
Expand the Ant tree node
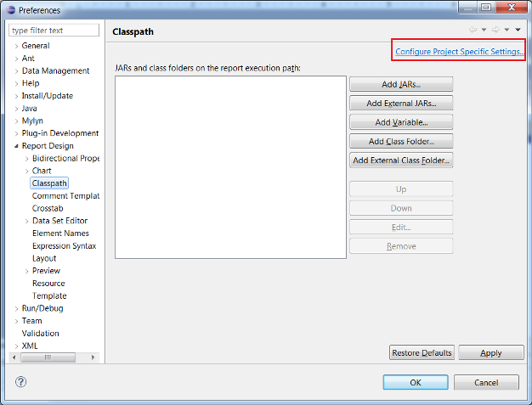(16, 59)
